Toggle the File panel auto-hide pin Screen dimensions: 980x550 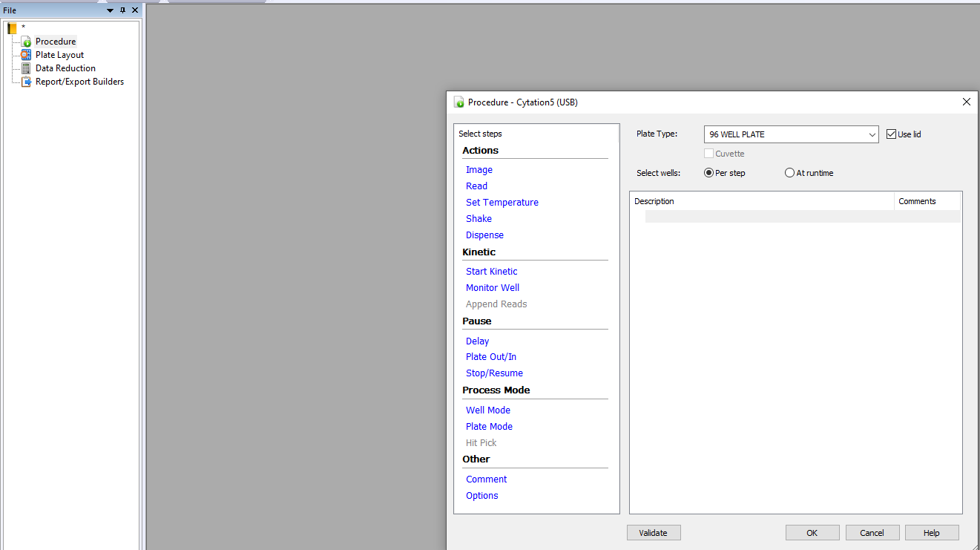pyautogui.click(x=123, y=10)
